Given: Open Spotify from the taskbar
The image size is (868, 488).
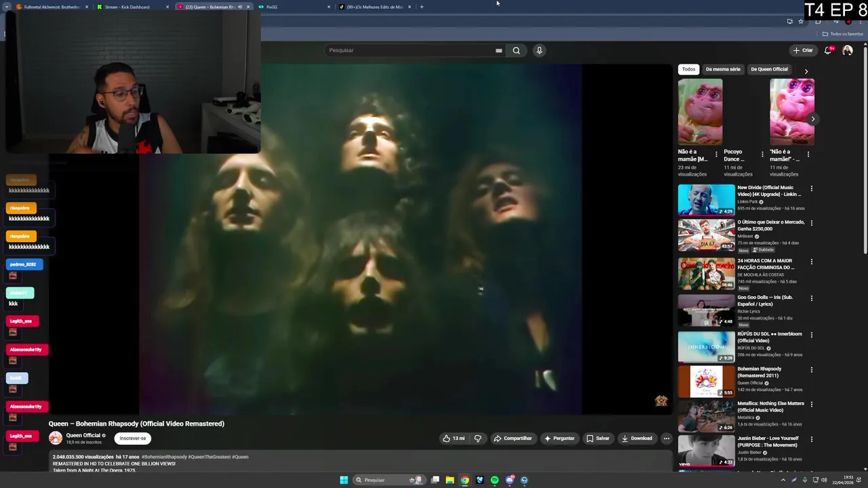Looking at the screenshot, I should [494, 480].
